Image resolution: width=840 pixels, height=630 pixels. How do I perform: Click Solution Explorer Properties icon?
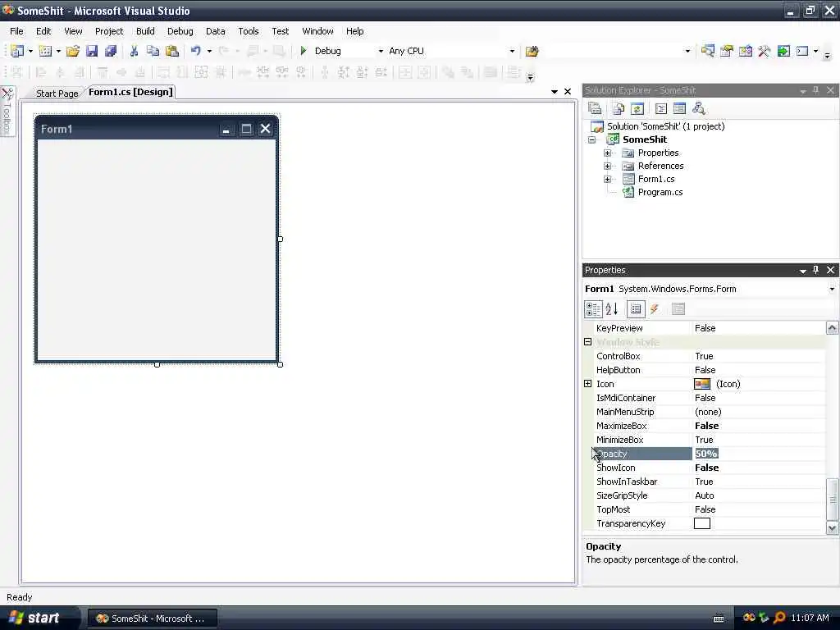pyautogui.click(x=595, y=109)
